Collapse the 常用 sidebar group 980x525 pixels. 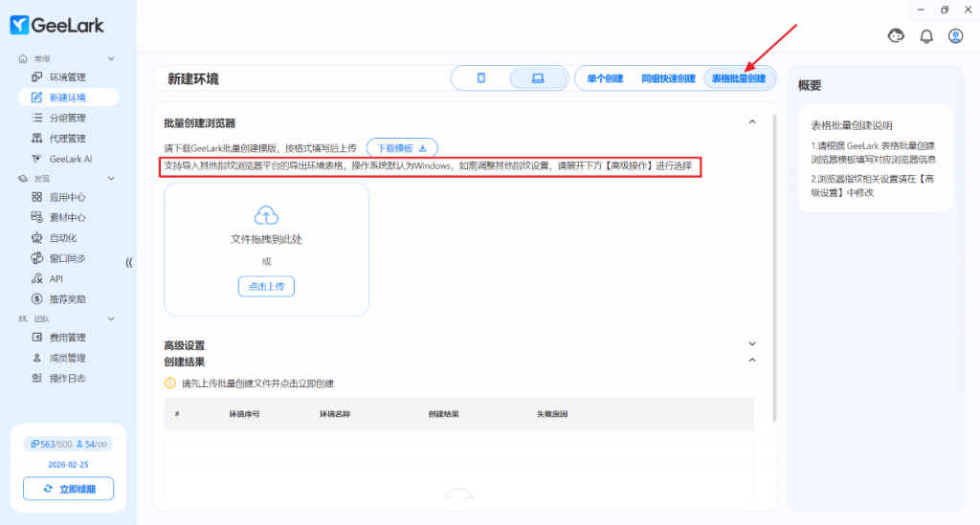pos(111,59)
